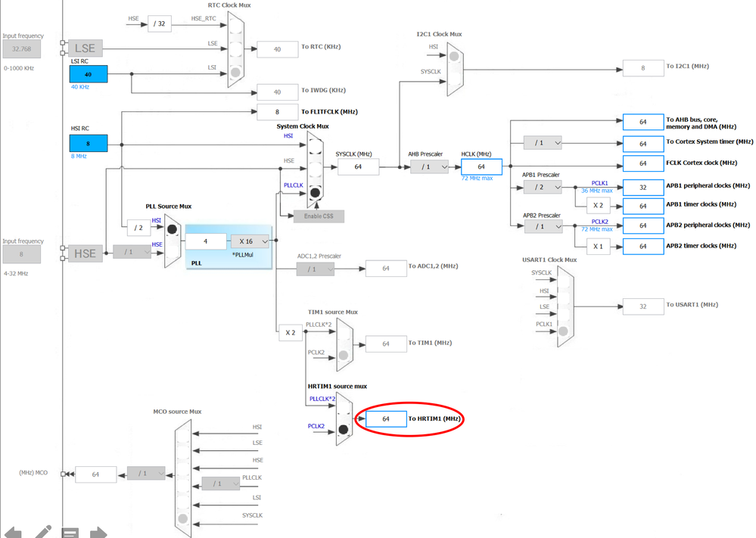Click the HSE / 32 divider box
The image size is (756, 538).
click(x=160, y=23)
